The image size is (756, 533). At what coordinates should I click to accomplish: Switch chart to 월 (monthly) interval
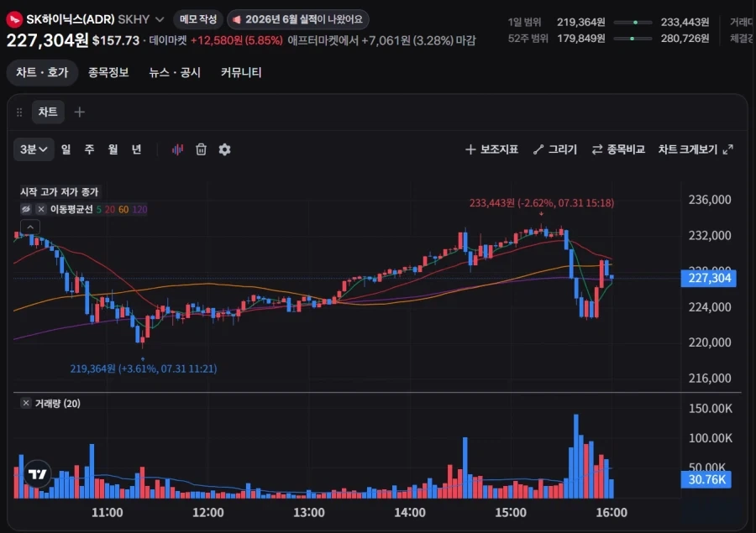113,149
